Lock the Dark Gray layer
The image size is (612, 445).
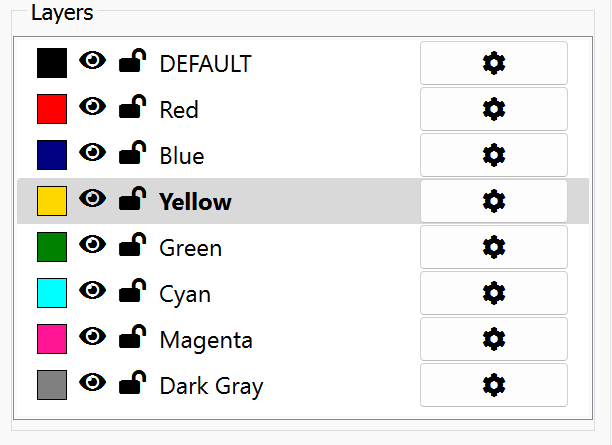(132, 383)
